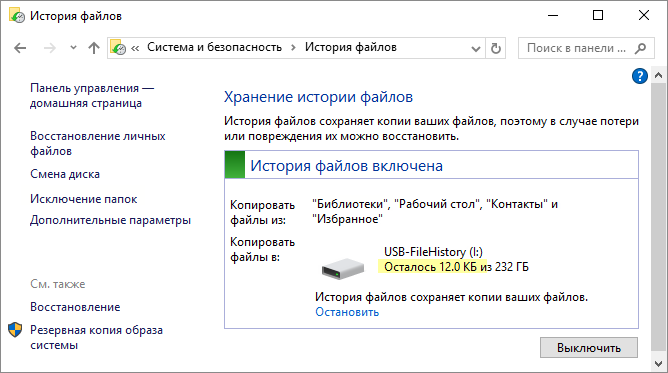Open Help with the blue question mark icon

click(x=639, y=76)
